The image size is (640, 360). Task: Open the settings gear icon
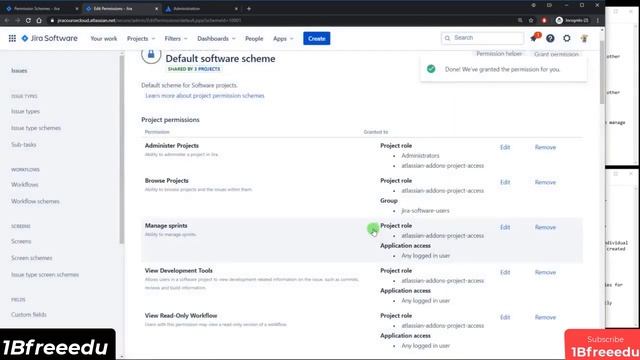[x=567, y=38]
